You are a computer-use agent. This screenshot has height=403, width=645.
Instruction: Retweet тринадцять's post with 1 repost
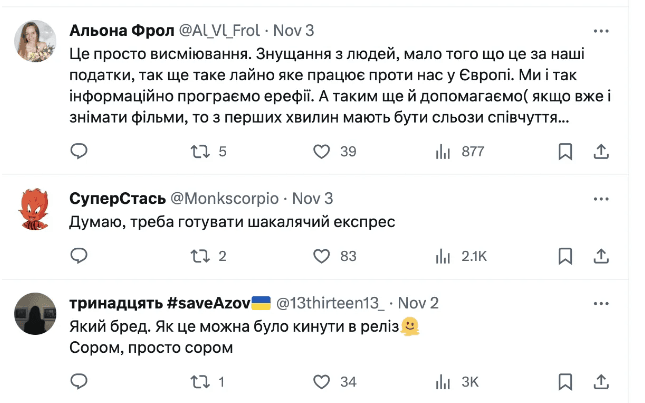[200, 381]
